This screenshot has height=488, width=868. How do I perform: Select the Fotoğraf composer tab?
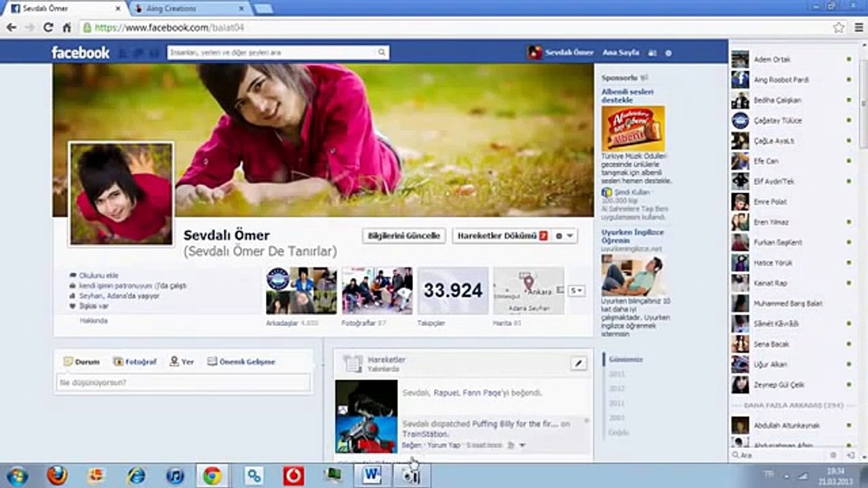[135, 362]
